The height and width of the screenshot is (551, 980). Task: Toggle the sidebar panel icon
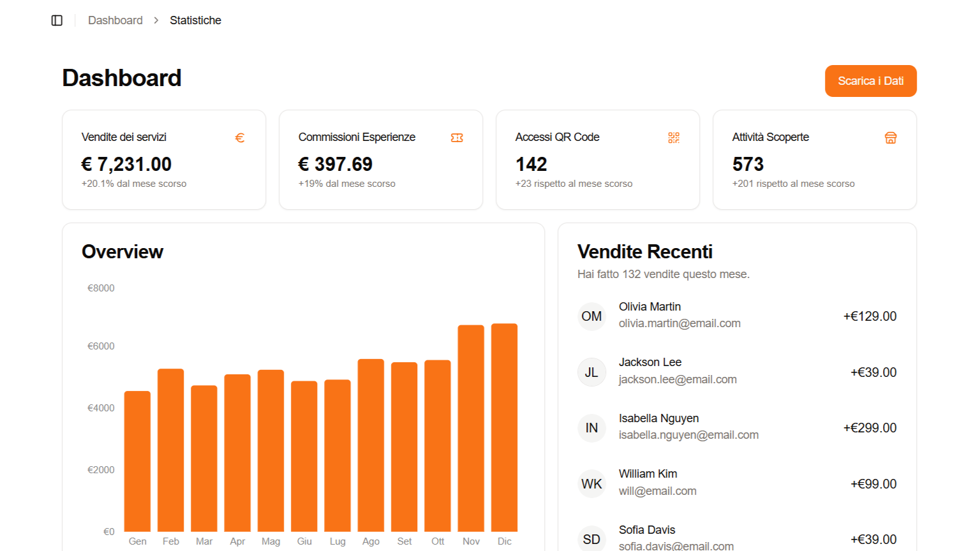coord(57,20)
